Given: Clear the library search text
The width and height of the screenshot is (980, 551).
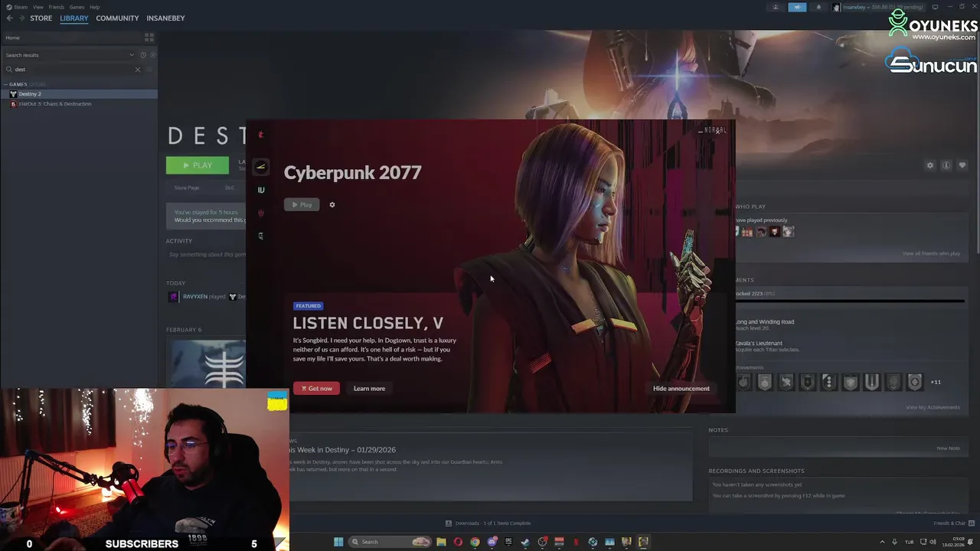Looking at the screenshot, I should [x=138, y=70].
